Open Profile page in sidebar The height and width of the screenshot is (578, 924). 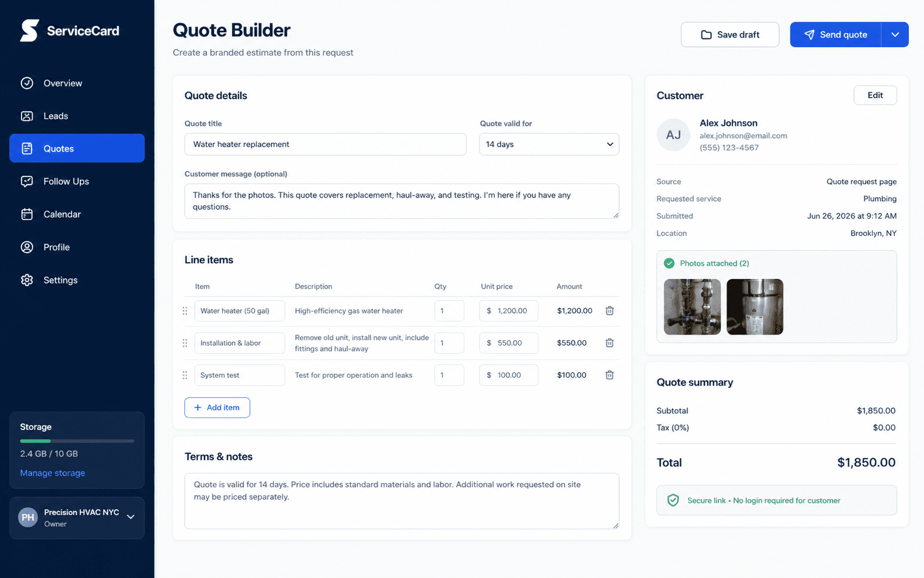77,247
